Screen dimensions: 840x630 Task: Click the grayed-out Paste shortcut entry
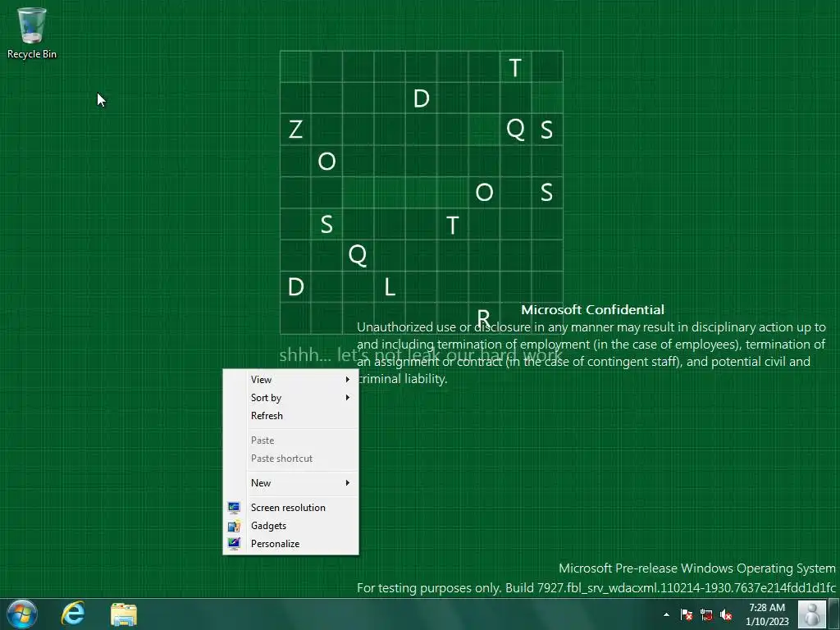[291, 459]
